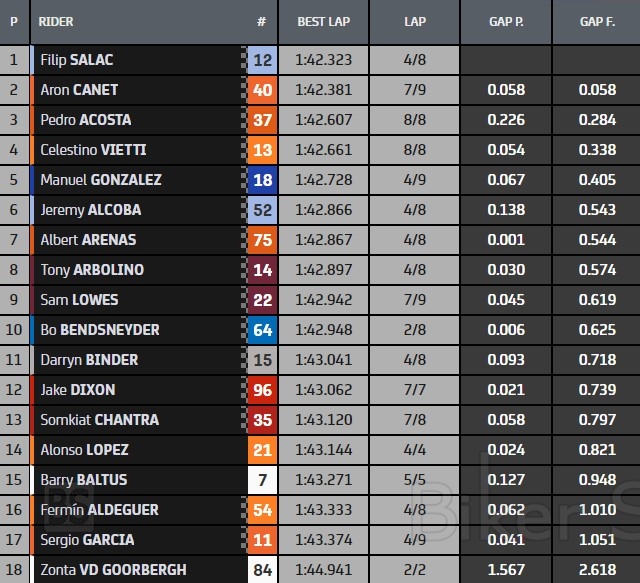Screen dimensions: 640x583
Task: Click white number badge 84
Action: pos(263,571)
